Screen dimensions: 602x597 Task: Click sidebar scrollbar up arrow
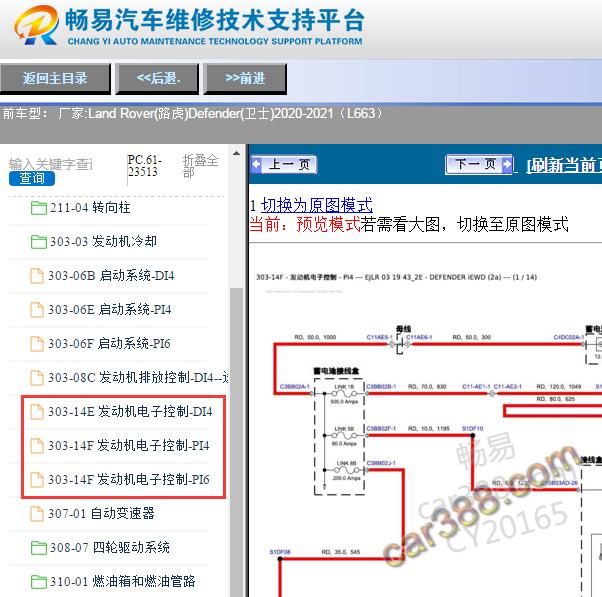(237, 154)
